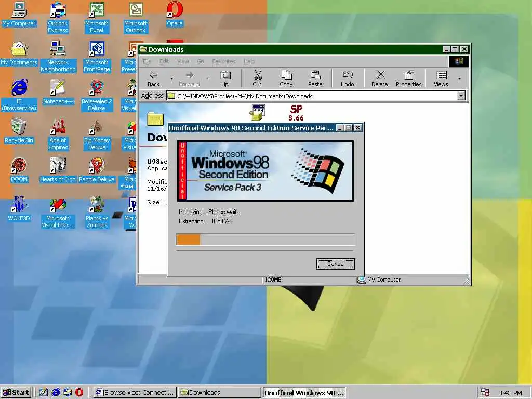Screen dimensions: 532x399
Task: Select the installer package icon in Downloads
Action: tap(258, 113)
